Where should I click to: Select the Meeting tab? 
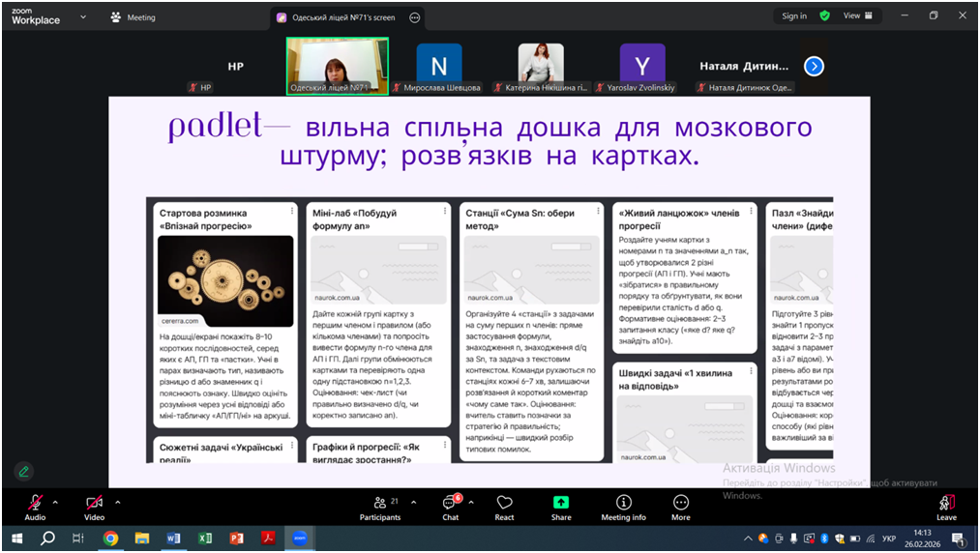[134, 17]
